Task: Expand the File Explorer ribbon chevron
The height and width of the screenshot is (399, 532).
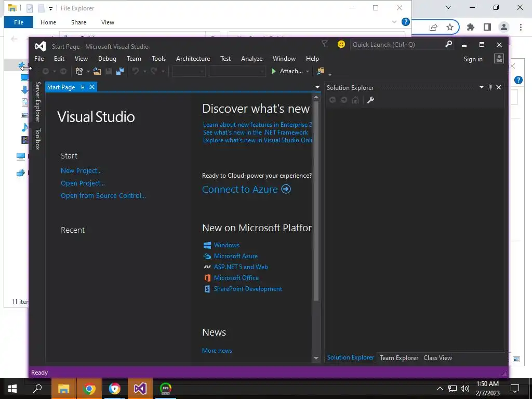Action: 394,22
